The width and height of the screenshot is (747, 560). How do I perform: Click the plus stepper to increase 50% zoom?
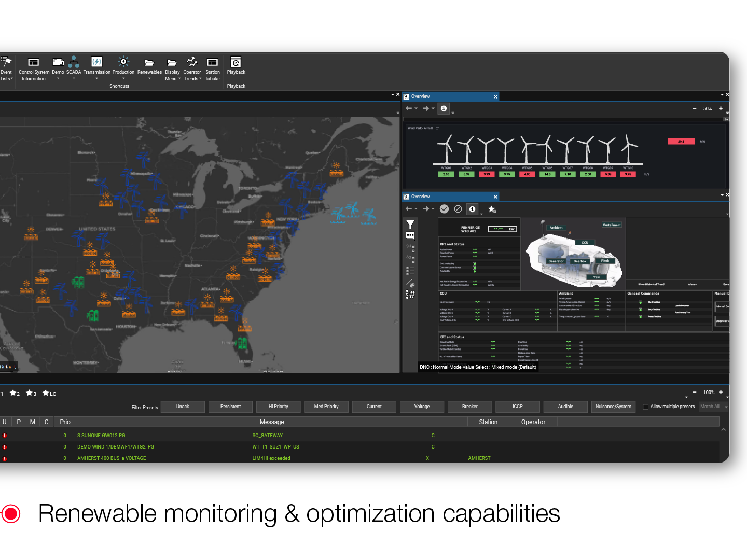click(x=721, y=108)
